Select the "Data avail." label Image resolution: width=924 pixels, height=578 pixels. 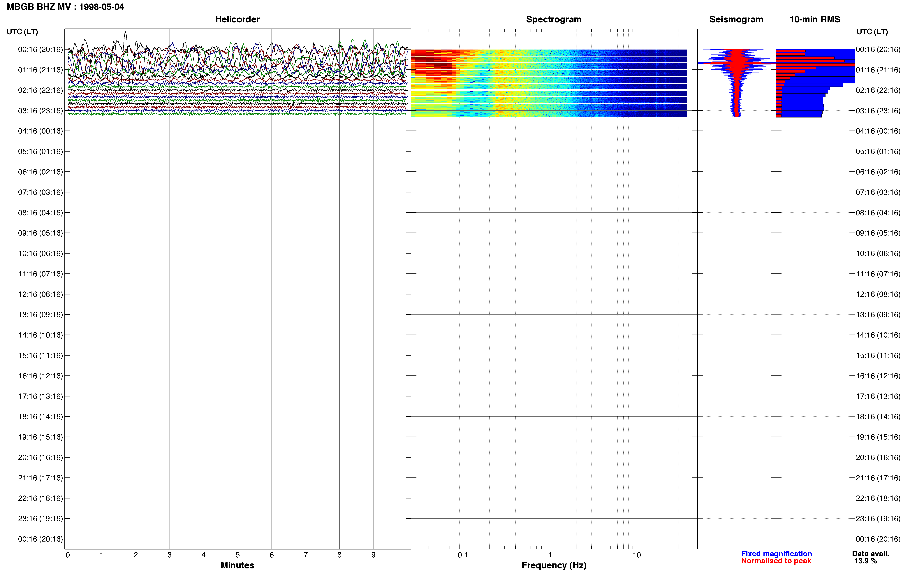point(870,554)
